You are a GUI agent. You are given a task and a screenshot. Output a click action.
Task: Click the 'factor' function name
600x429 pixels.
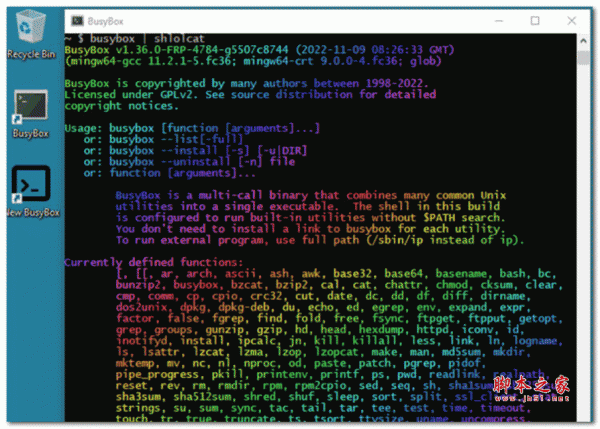pyautogui.click(x=135, y=318)
